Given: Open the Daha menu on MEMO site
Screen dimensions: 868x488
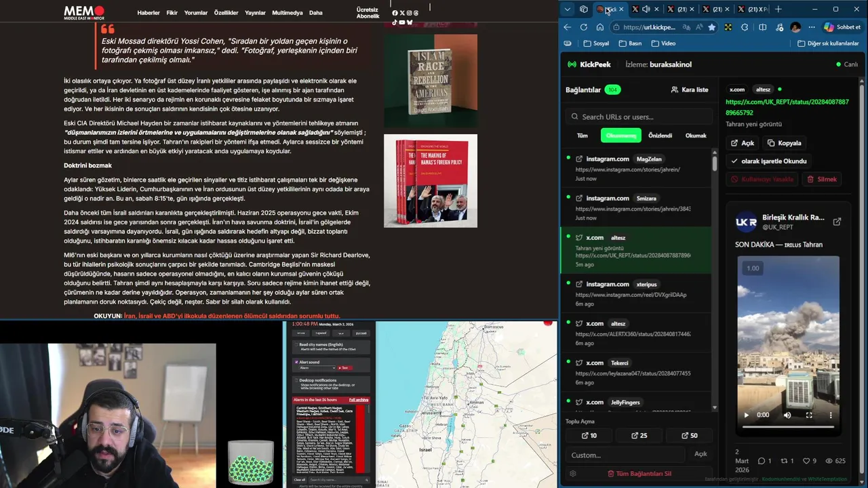Looking at the screenshot, I should pyautogui.click(x=316, y=13).
